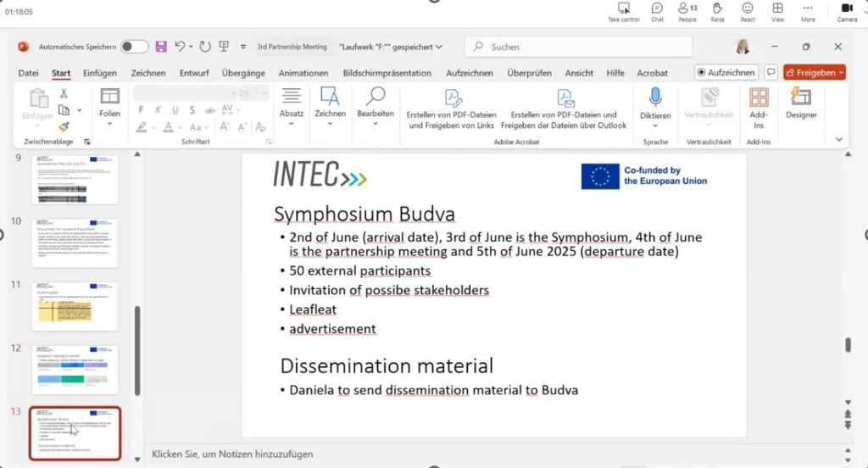The height and width of the screenshot is (468, 868).
Task: Open the React emoji menu
Action: (x=748, y=12)
